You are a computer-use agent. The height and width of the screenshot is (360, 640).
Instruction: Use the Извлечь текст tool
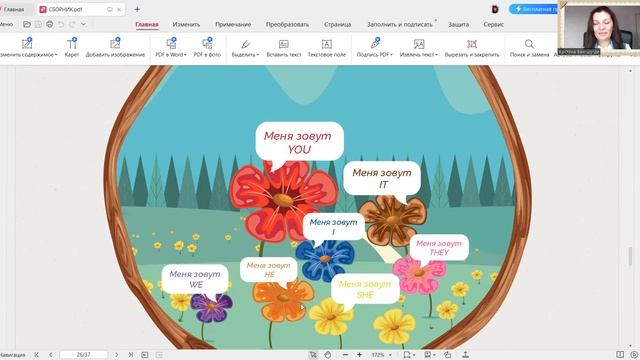click(x=418, y=47)
